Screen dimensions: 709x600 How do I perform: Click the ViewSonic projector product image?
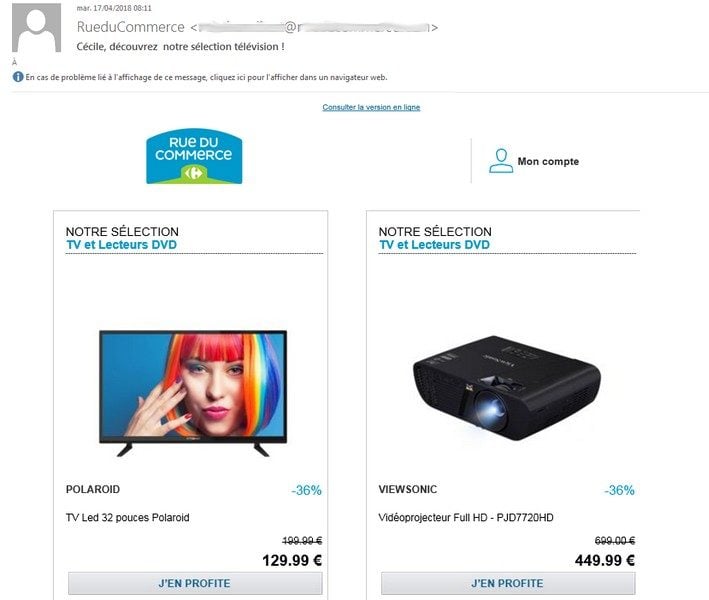pyautogui.click(x=507, y=388)
